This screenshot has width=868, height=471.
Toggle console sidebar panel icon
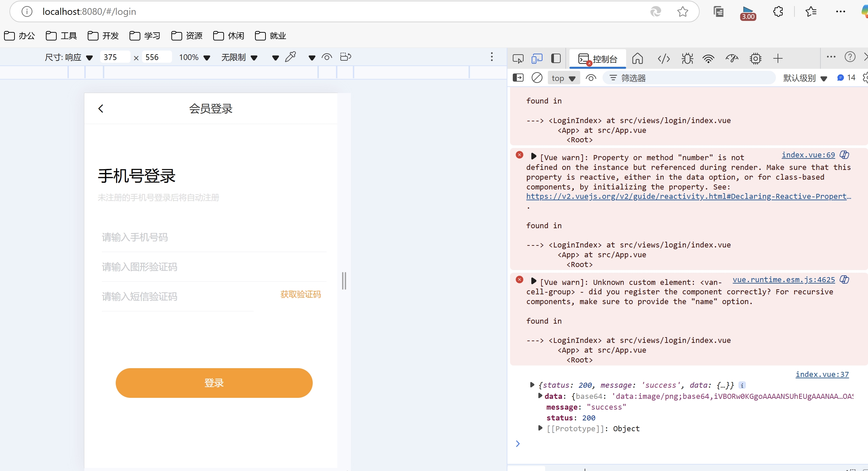(518, 78)
